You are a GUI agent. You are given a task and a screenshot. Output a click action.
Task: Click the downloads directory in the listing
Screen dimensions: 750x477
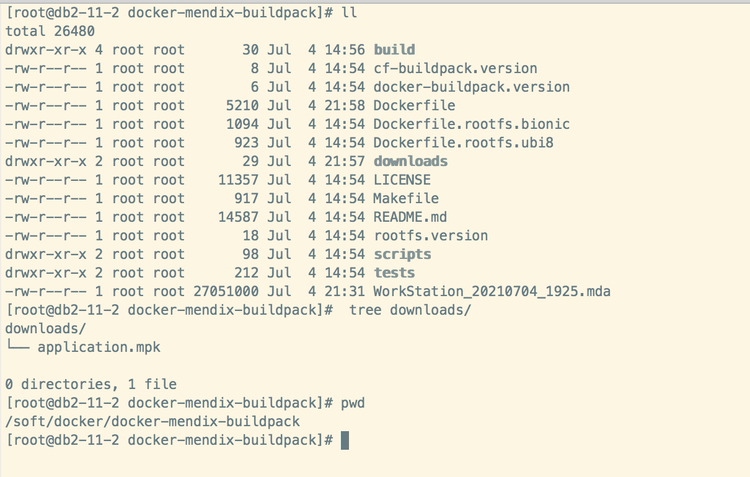point(410,161)
